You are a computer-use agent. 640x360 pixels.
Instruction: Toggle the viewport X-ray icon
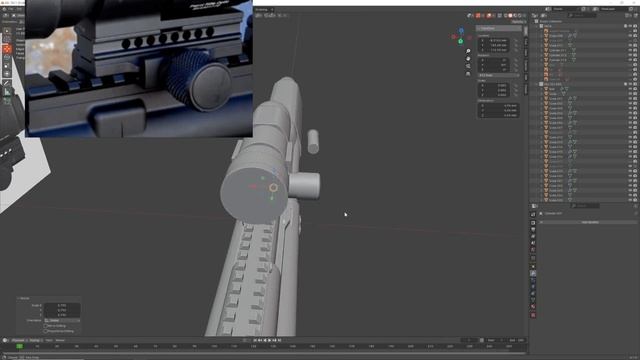tap(500, 16)
